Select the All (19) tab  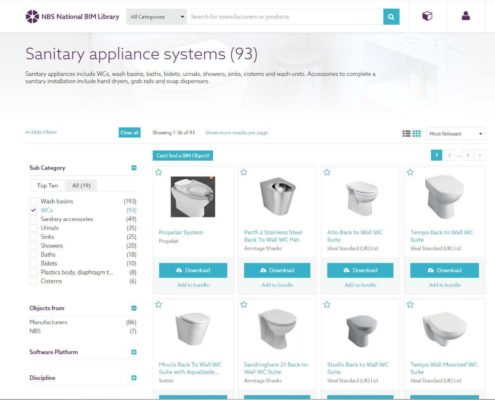pos(81,186)
